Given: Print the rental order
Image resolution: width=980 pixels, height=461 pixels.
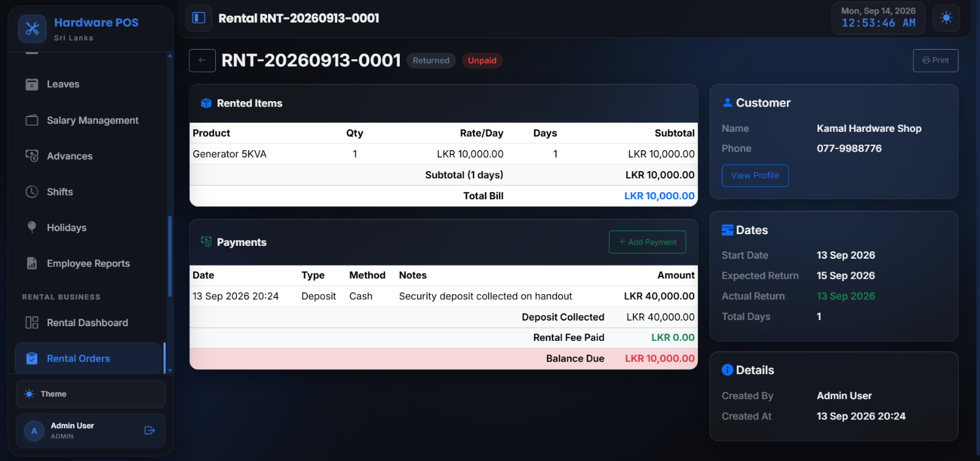Looking at the screenshot, I should tap(935, 61).
